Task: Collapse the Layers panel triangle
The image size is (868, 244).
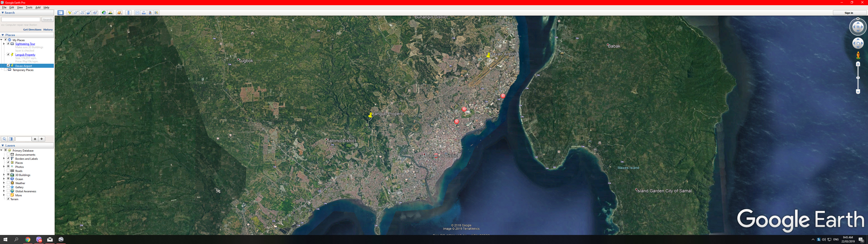Action: click(x=3, y=145)
